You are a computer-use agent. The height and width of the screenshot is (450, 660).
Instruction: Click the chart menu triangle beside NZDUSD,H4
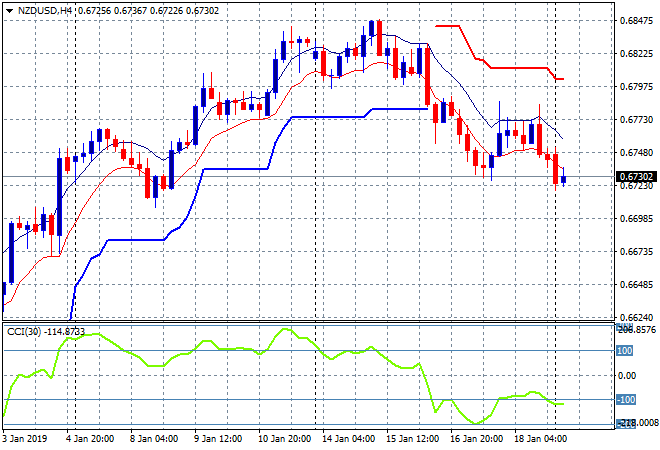10,11
